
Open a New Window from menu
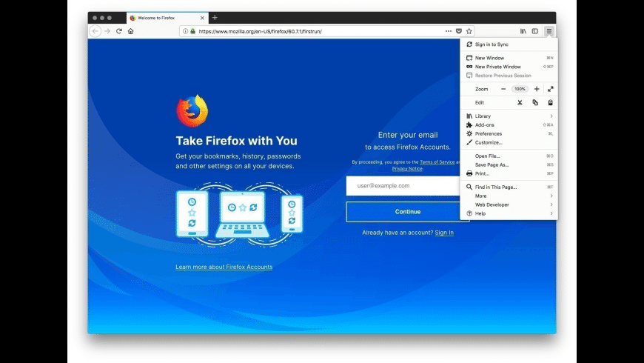tap(509, 58)
